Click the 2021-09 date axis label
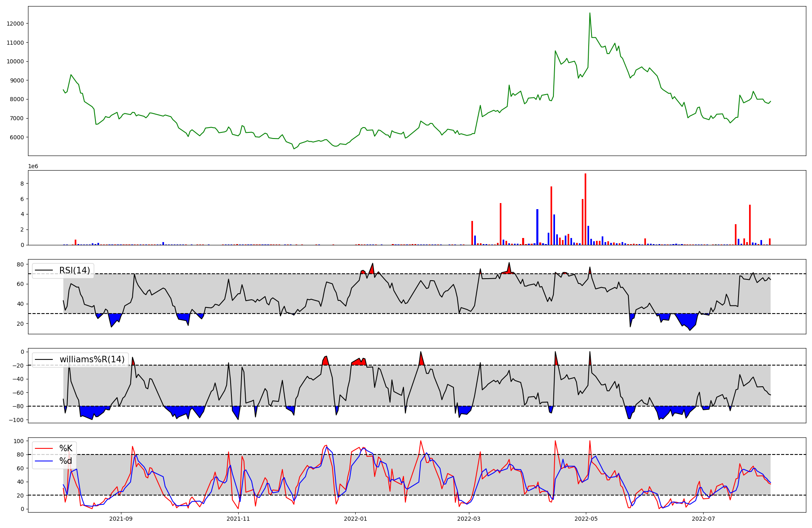 121,519
